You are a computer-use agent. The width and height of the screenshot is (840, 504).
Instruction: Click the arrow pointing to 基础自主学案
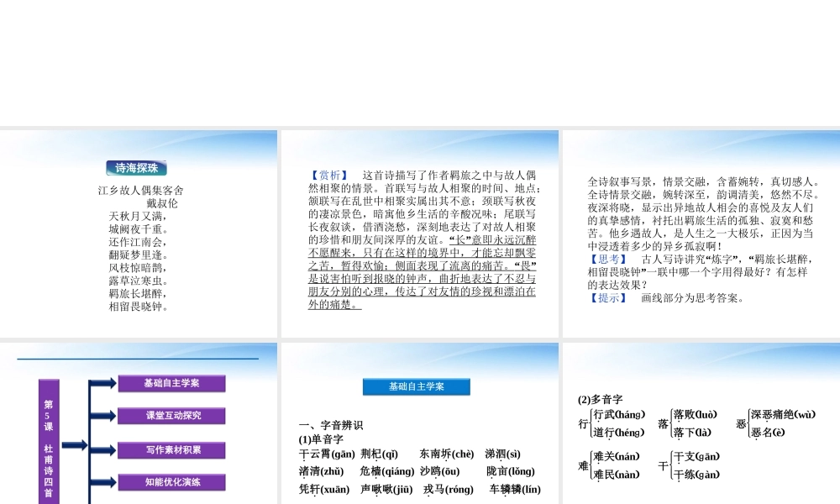(104, 384)
